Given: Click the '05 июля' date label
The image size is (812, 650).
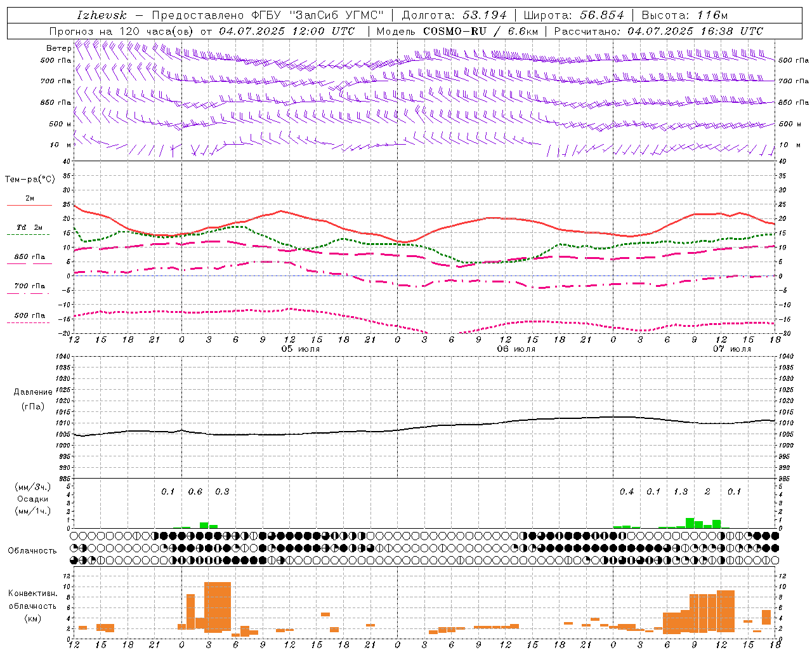Looking at the screenshot, I should [x=301, y=349].
